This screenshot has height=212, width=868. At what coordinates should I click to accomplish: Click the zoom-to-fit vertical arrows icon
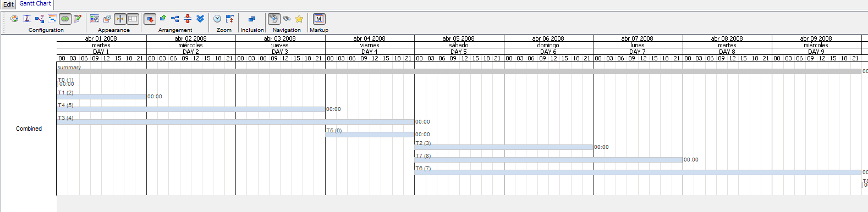pos(230,19)
